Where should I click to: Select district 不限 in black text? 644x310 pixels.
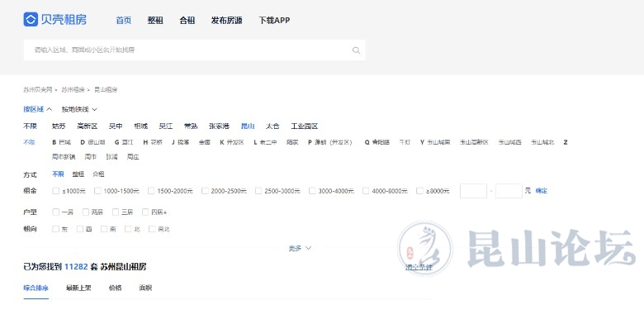click(30, 126)
